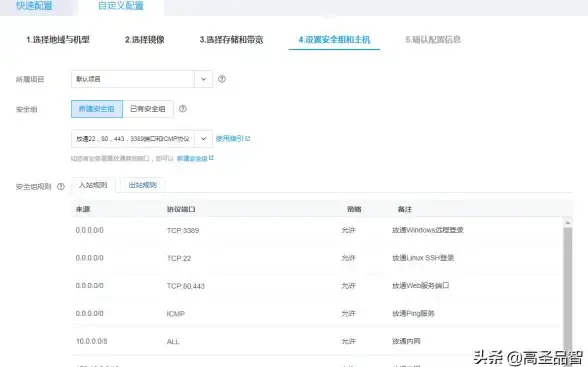
Task: Select step 4.设置安全组和主机
Action: 334,39
